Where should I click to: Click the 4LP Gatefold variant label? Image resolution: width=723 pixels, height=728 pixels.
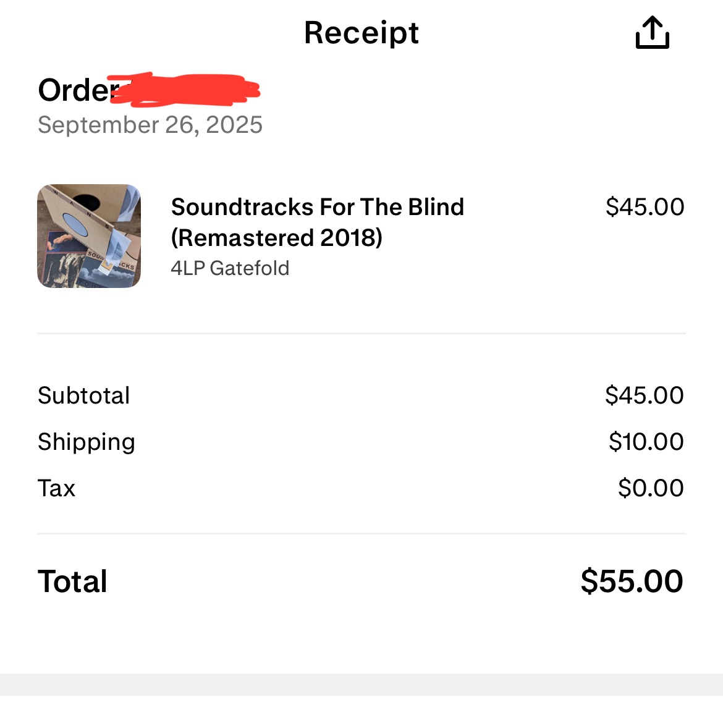point(230,268)
